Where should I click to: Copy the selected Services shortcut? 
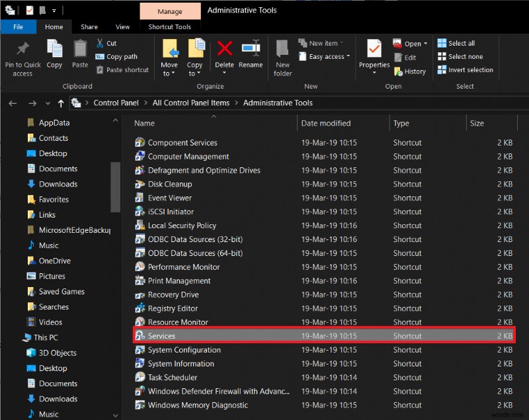click(x=54, y=56)
